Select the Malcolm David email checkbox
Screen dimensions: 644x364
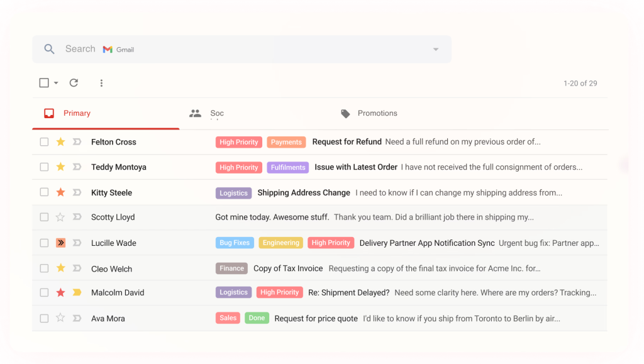coord(44,292)
